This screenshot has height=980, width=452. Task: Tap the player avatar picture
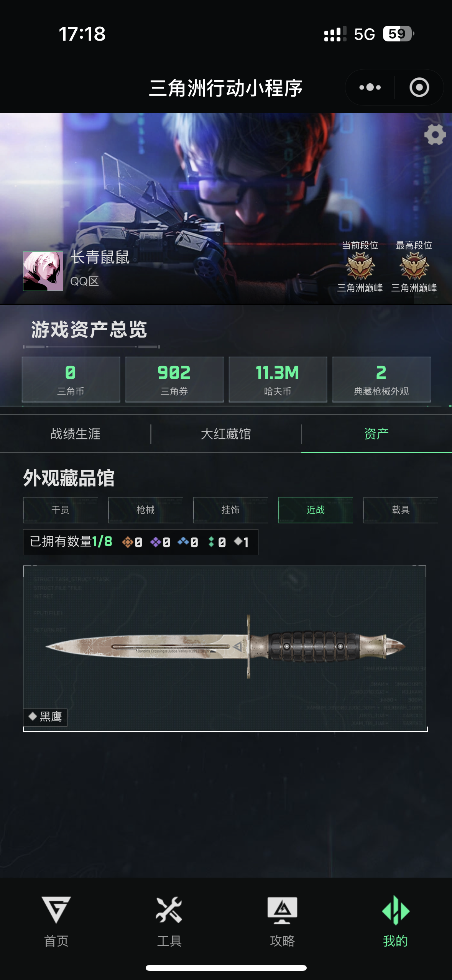tap(43, 271)
